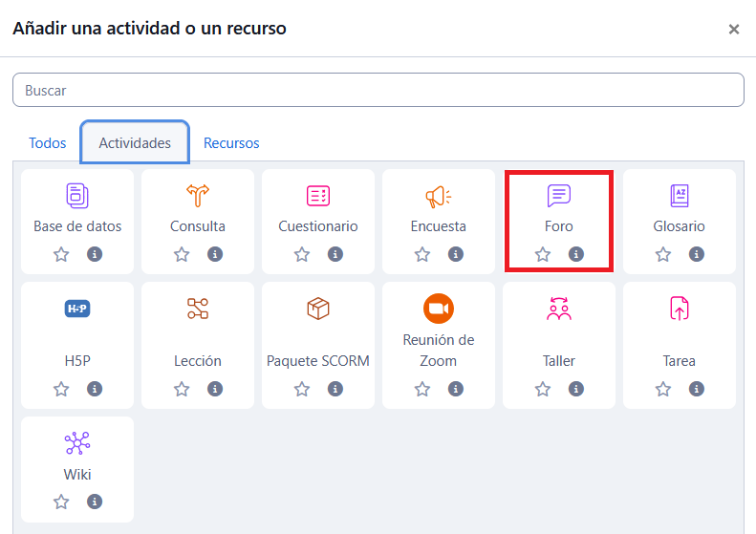
Task: Click the Lección activity name link
Action: [x=198, y=361]
